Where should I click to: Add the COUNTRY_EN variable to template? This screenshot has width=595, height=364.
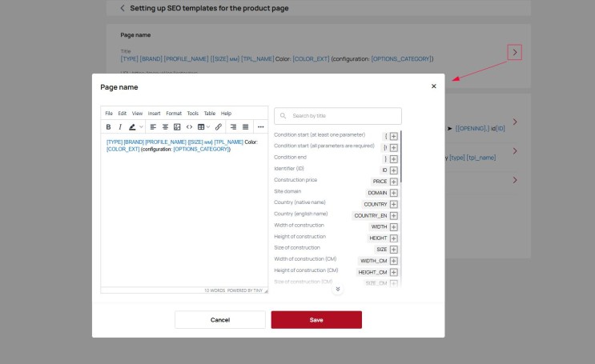point(394,216)
